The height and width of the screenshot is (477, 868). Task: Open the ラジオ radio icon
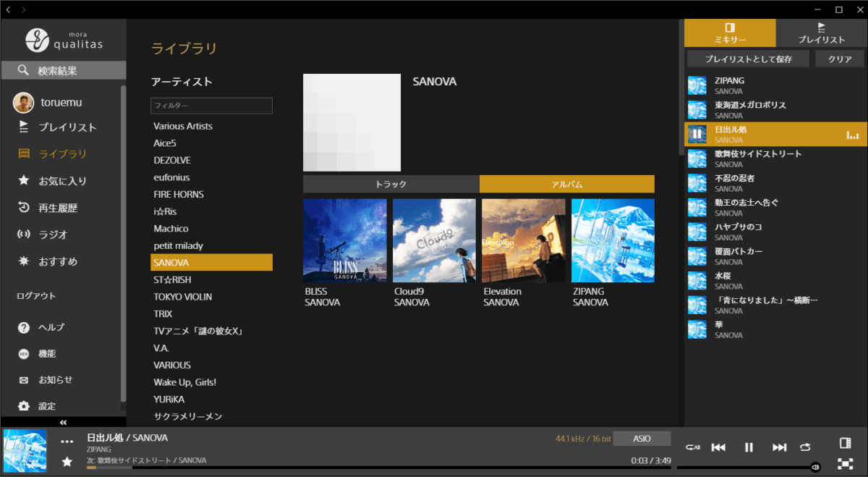coord(24,235)
